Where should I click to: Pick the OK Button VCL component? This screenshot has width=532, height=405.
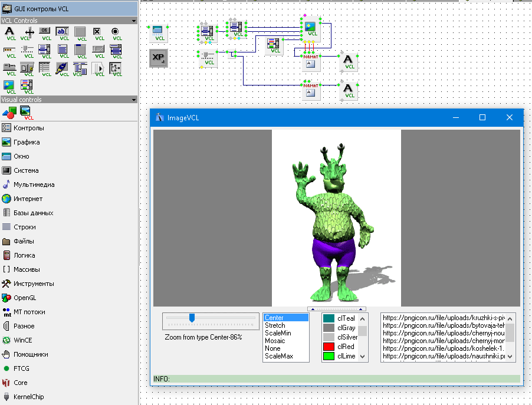(45, 34)
